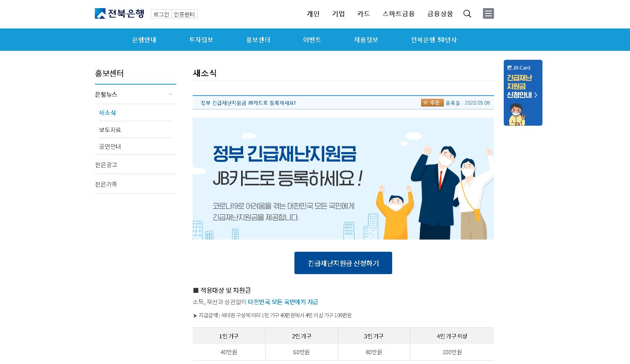Select 보도자료 in the sidebar

pyautogui.click(x=110, y=130)
